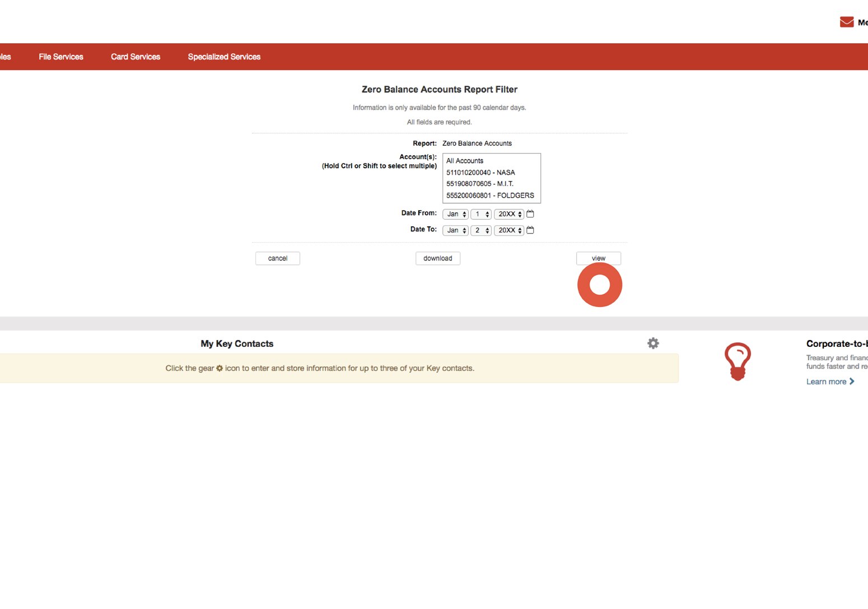
Task: Click the download button on the report filter
Action: click(x=437, y=258)
